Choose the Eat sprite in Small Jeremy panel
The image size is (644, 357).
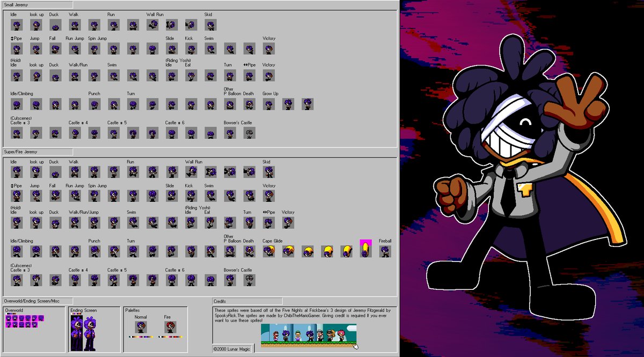pyautogui.click(x=191, y=75)
